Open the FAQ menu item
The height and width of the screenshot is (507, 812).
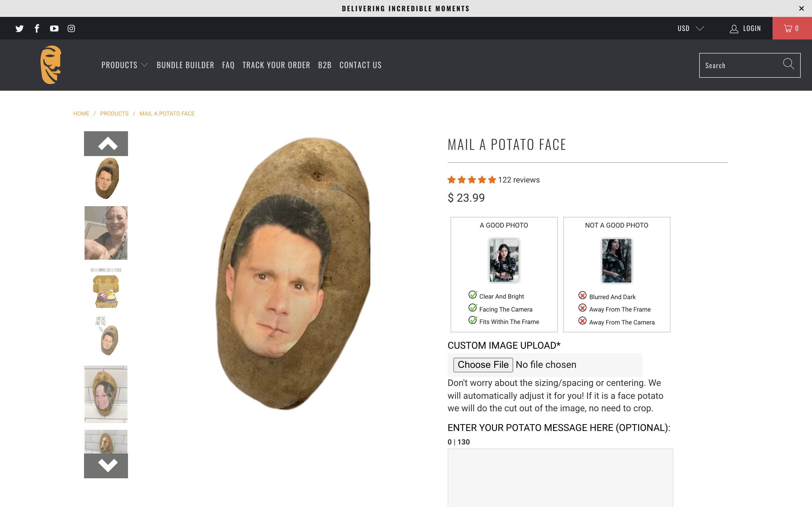click(x=228, y=65)
